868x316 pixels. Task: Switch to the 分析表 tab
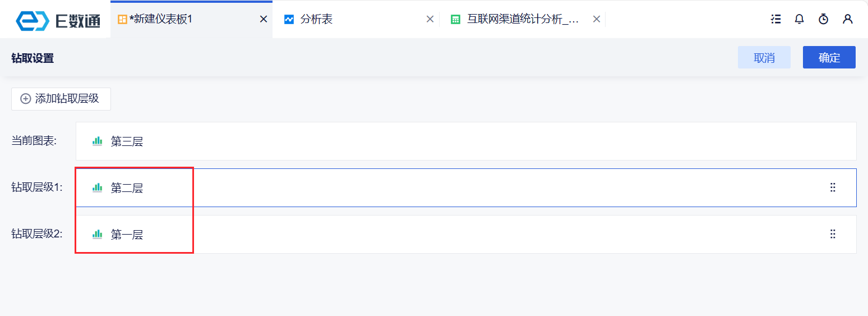[316, 19]
